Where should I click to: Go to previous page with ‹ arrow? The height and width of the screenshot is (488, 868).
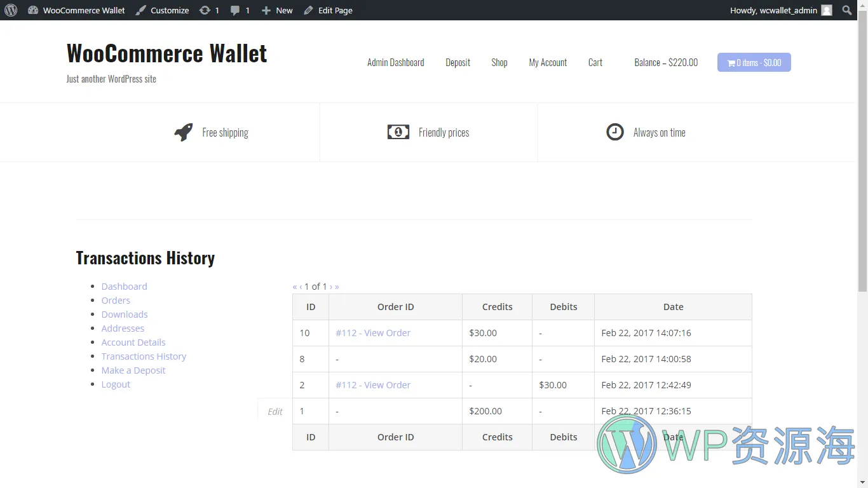pyautogui.click(x=301, y=287)
